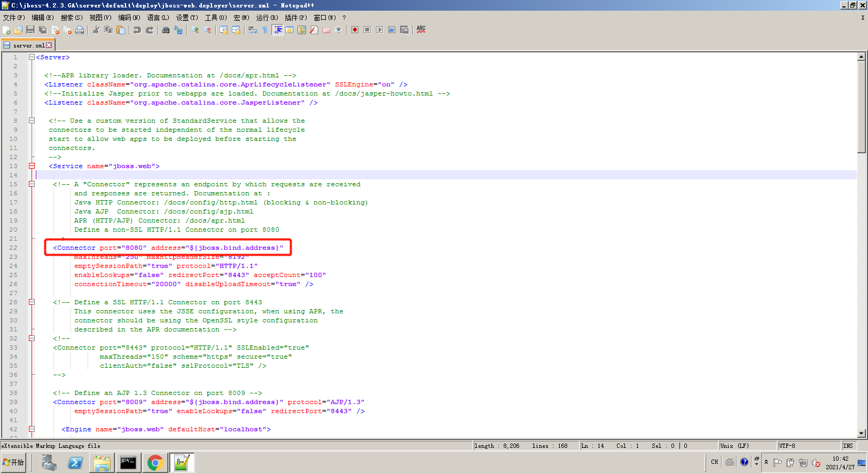Collapse the Service fold on line 13
Image resolution: width=868 pixels, height=474 pixels.
(x=32, y=166)
